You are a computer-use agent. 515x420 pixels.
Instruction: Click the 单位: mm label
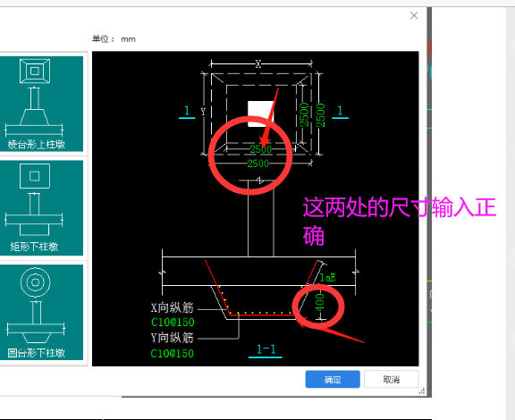[114, 39]
